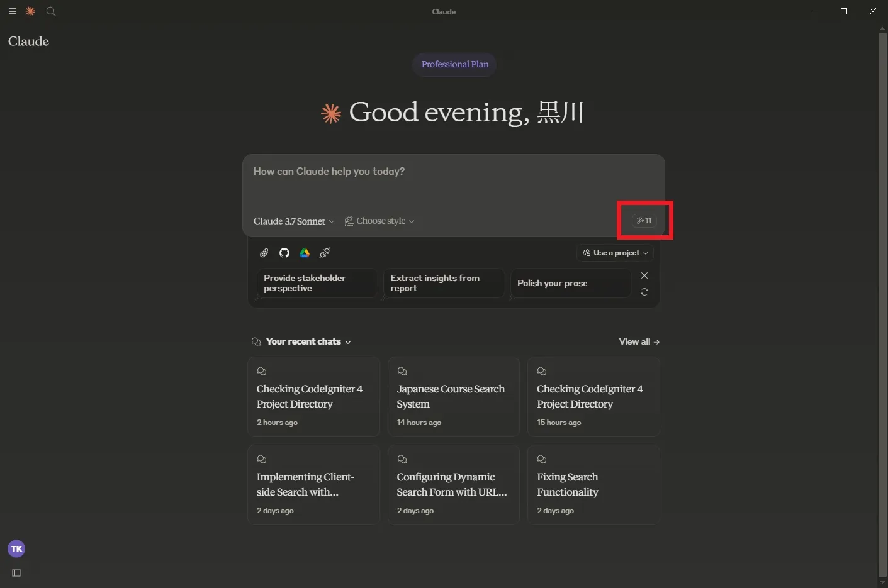Open 'Implementing Client-side Search with...' chat
The width and height of the screenshot is (888, 588).
point(314,485)
